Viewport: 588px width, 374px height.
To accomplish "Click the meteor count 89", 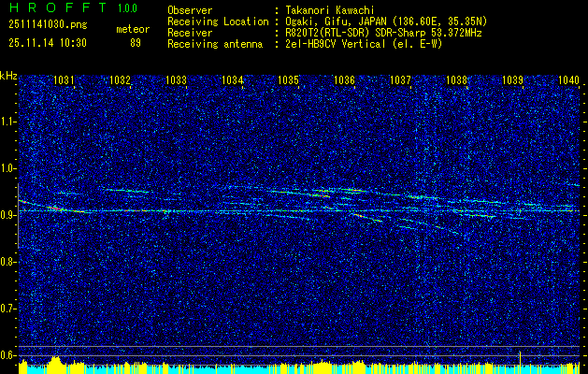I will click(136, 43).
